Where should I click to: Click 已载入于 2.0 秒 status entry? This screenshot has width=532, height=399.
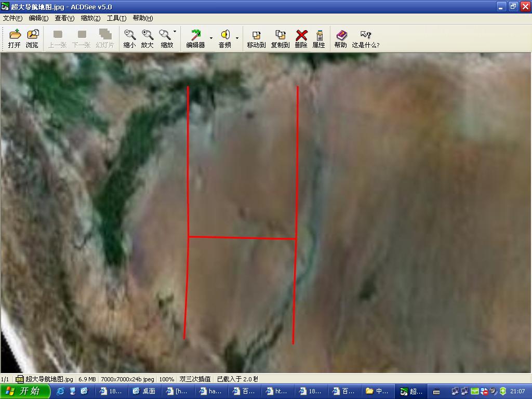(237, 379)
